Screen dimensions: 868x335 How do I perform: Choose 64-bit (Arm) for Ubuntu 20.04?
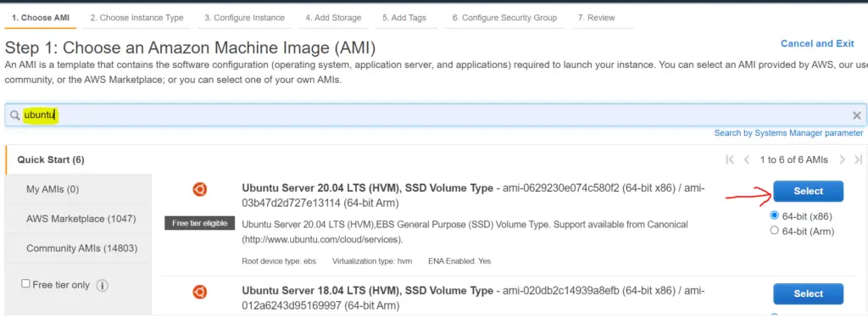click(775, 231)
